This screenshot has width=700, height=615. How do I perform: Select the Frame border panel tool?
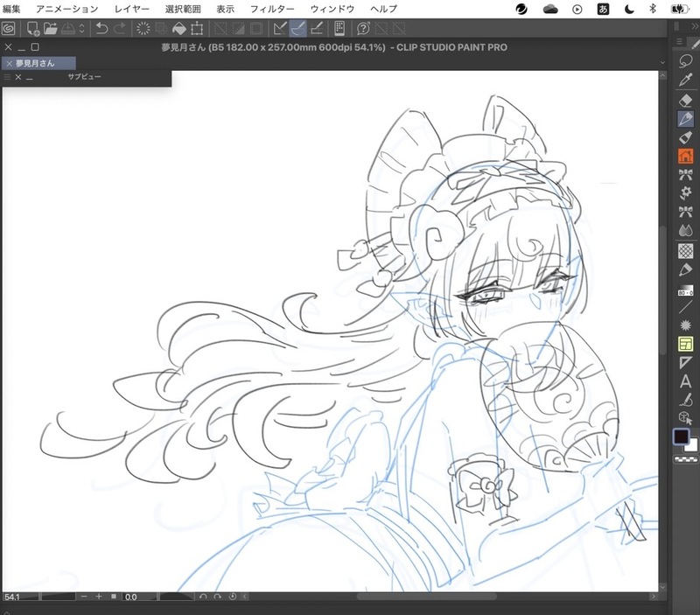click(x=685, y=344)
